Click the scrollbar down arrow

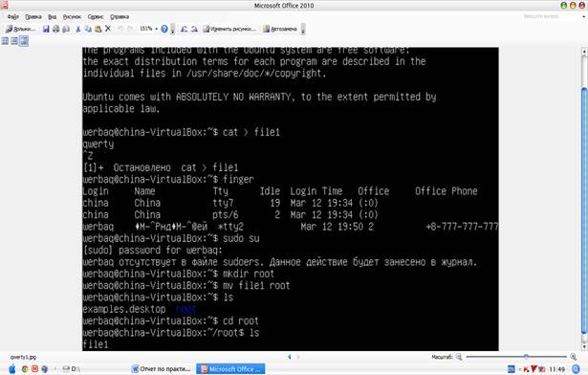[x=584, y=347]
